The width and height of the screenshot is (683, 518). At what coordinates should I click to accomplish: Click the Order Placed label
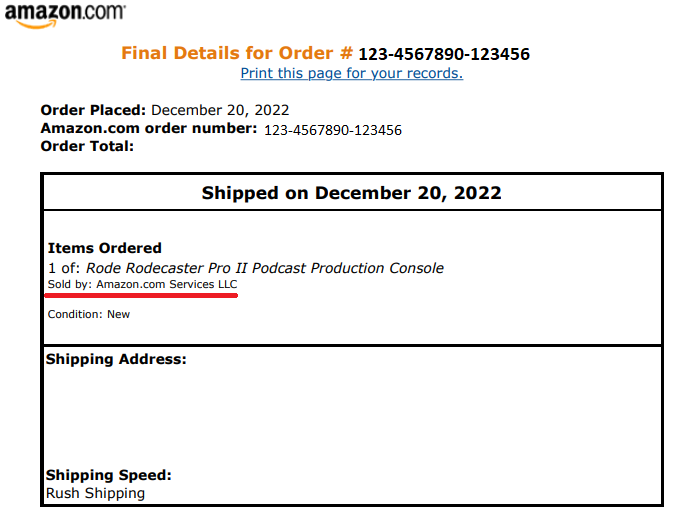93,110
